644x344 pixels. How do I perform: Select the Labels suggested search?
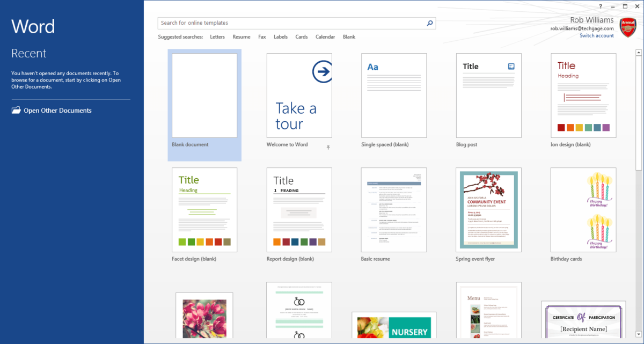coord(281,37)
